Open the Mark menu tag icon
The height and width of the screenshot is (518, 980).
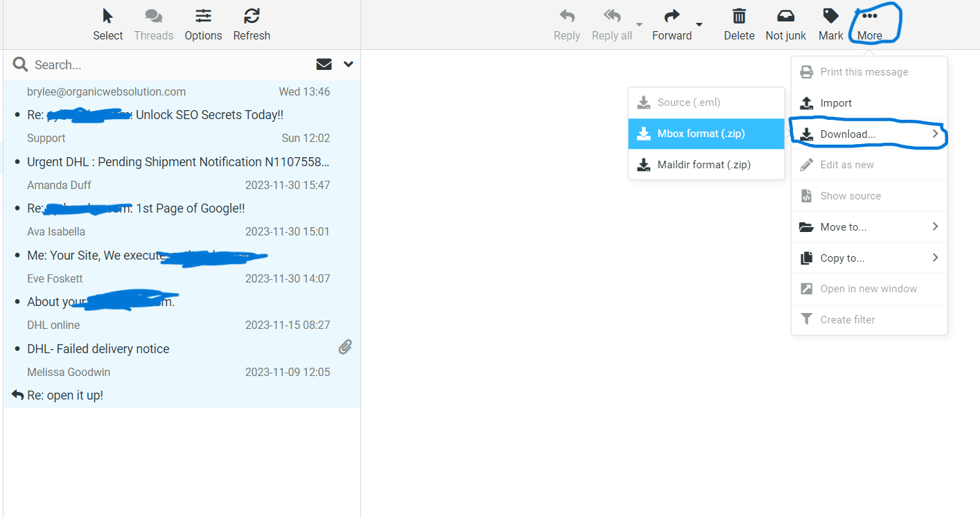(x=830, y=17)
